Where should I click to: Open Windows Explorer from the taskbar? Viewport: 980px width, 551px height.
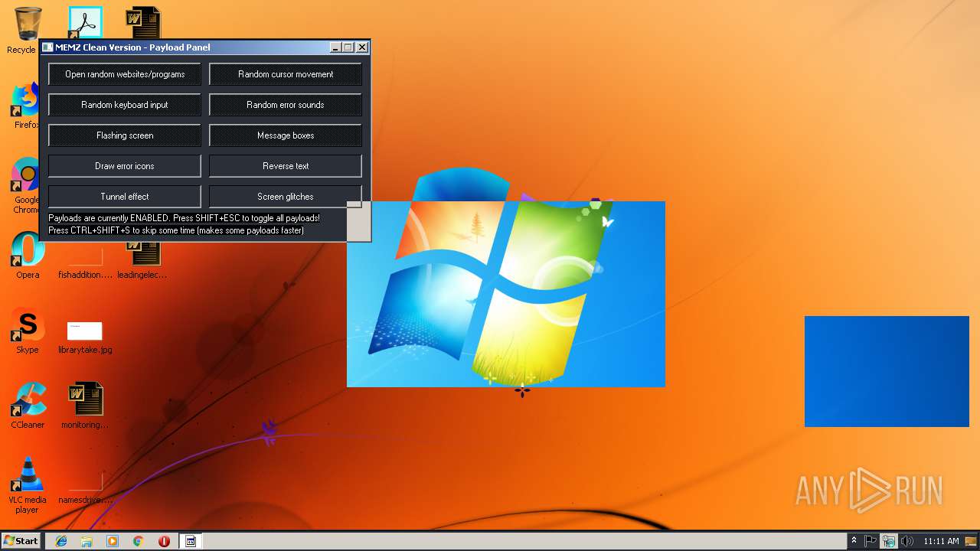click(87, 541)
